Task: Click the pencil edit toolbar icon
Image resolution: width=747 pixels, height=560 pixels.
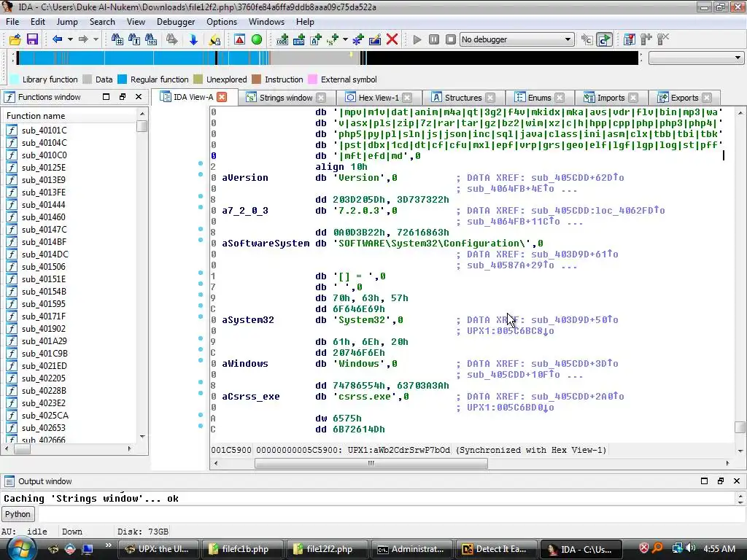Action: click(375, 39)
